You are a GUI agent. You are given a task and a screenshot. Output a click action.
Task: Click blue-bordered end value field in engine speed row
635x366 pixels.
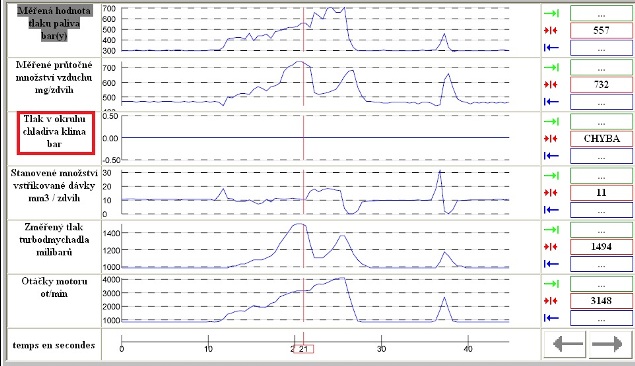(601, 318)
